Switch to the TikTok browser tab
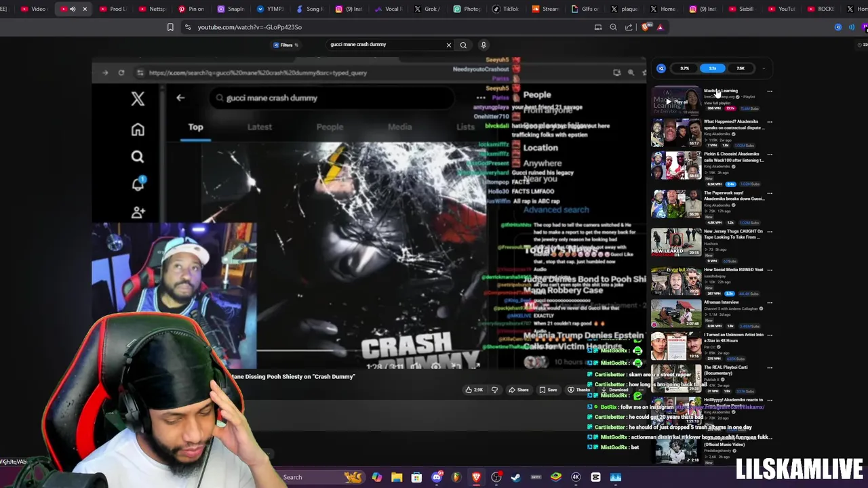 click(506, 9)
